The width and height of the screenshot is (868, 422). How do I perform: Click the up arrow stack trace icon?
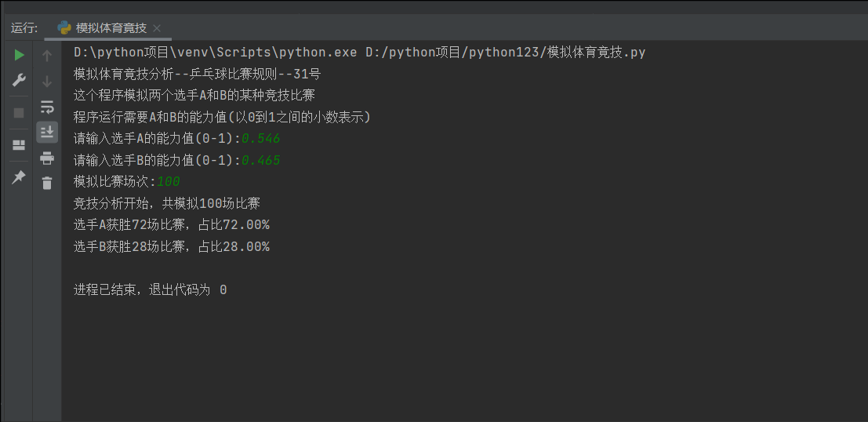click(47, 56)
